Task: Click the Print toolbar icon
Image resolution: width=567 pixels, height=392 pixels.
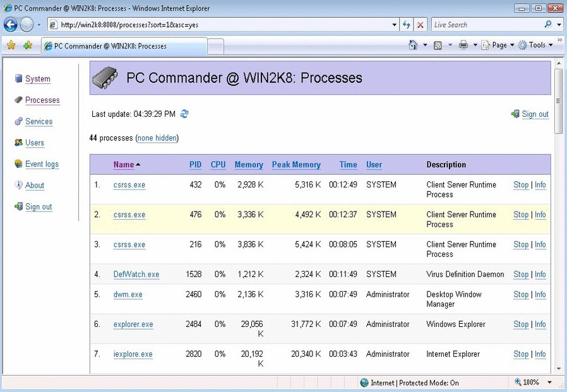Action: 463,45
